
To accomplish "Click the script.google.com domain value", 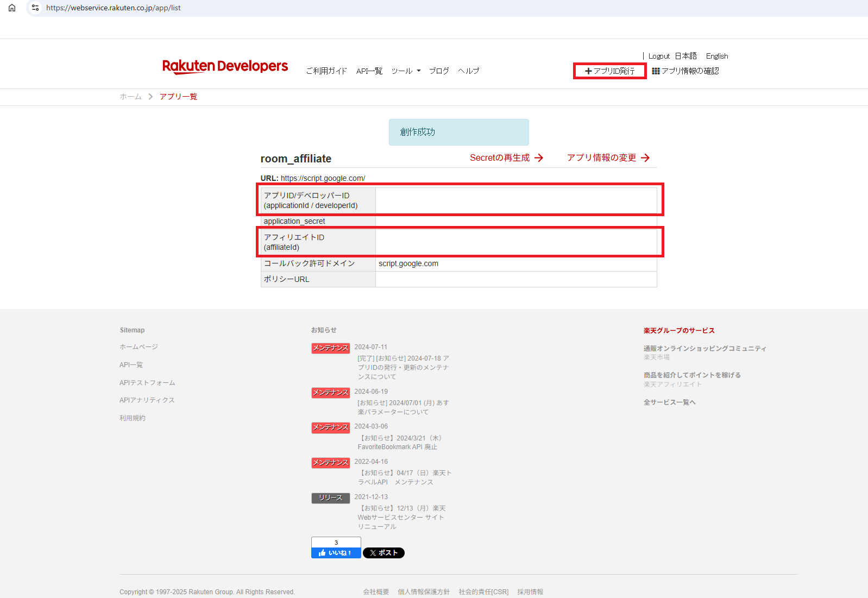I will pos(408,263).
